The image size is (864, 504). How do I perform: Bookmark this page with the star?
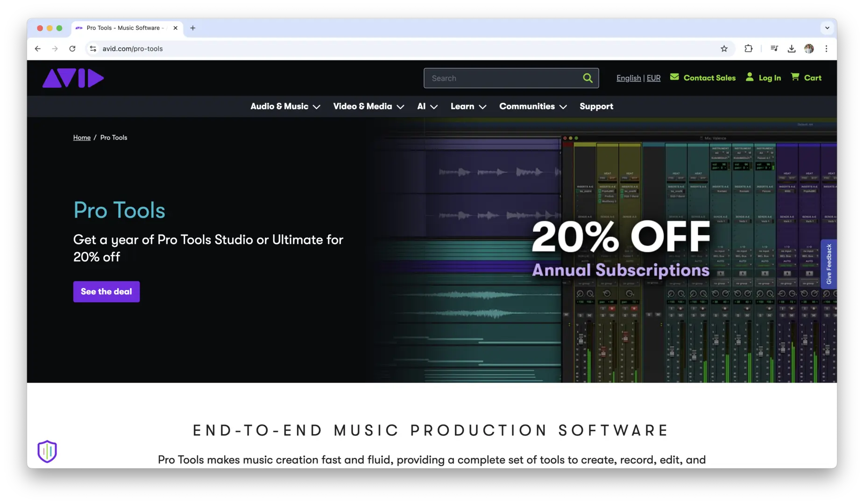coord(724,49)
